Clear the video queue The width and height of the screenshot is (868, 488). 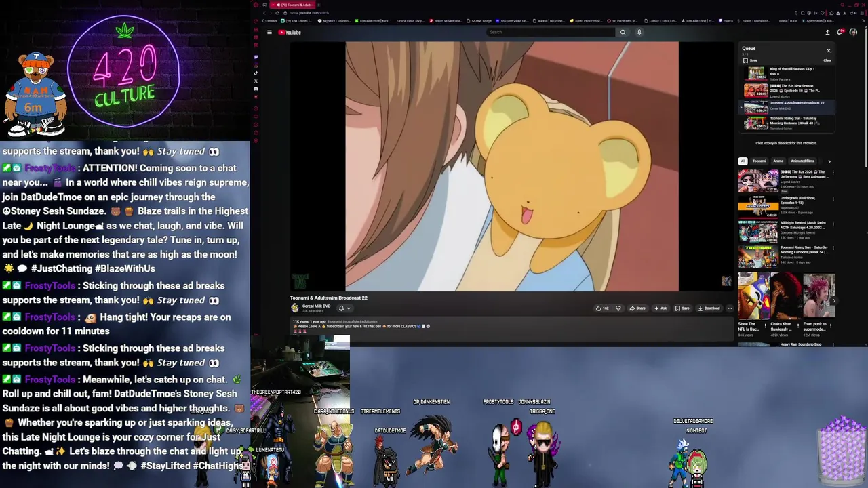coord(827,60)
